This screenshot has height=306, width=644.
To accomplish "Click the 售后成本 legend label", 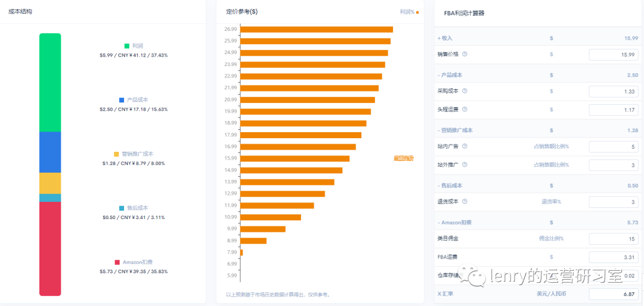I will point(138,208).
